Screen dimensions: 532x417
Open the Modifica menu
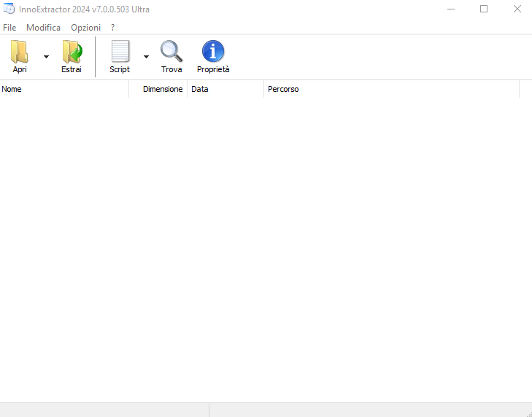click(44, 28)
